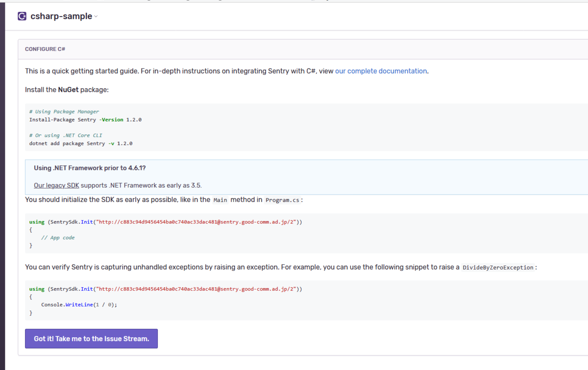
Task: Click the csharp-sample project name
Action: pyautogui.click(x=61, y=16)
